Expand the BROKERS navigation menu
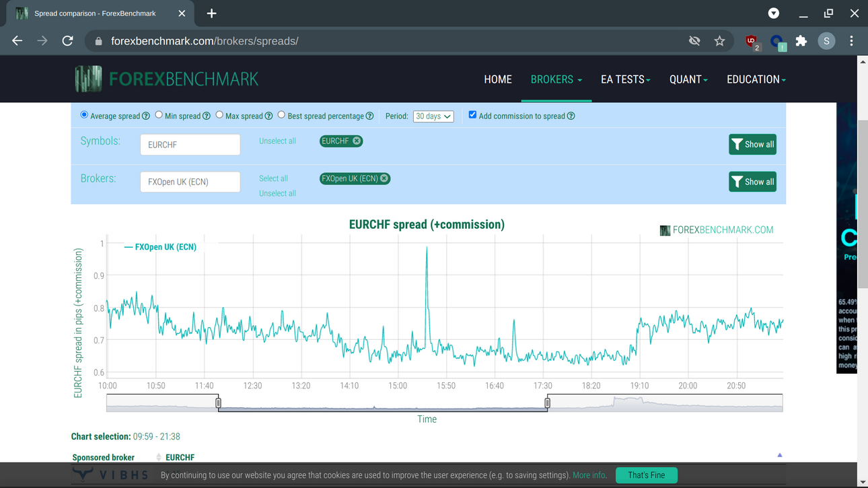868x488 pixels. point(556,79)
